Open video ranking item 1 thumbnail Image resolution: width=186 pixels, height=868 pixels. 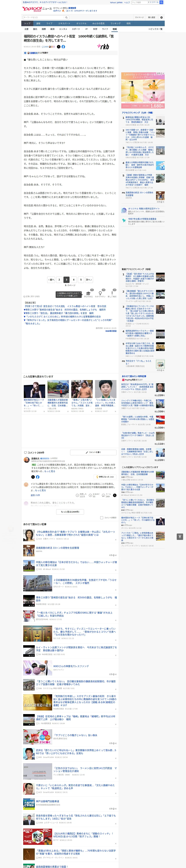160,277
